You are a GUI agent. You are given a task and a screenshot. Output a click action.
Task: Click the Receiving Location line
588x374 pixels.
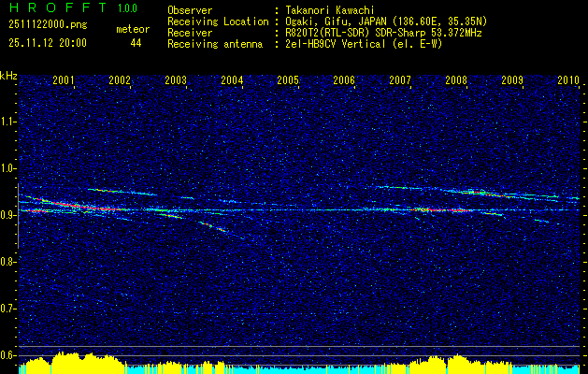coord(327,22)
